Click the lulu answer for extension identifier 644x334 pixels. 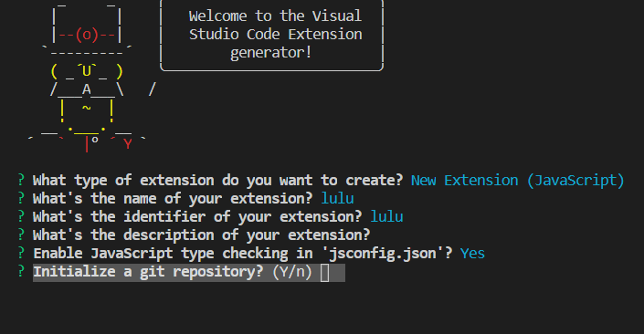(x=386, y=216)
